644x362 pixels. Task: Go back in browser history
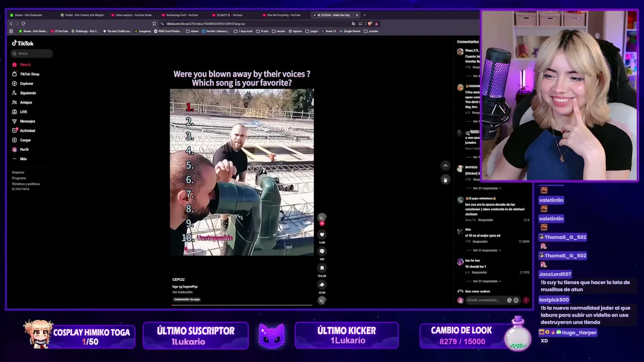pos(11,24)
